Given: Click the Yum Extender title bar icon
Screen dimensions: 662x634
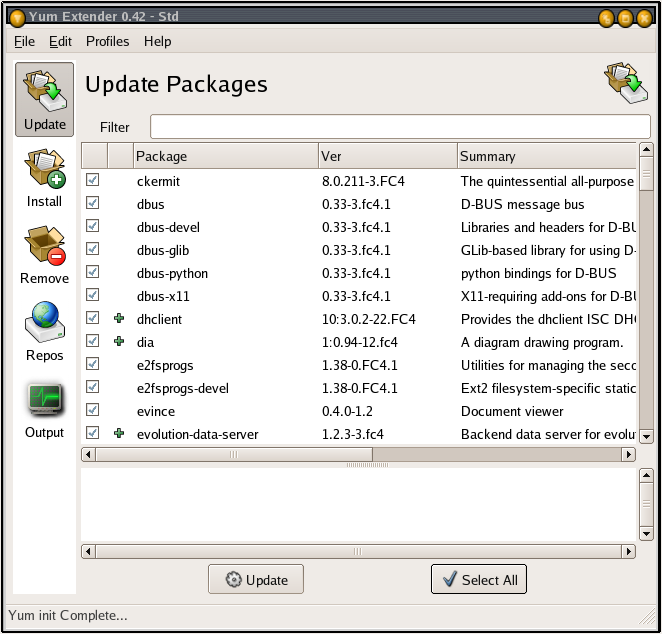Looking at the screenshot, I should [17, 18].
